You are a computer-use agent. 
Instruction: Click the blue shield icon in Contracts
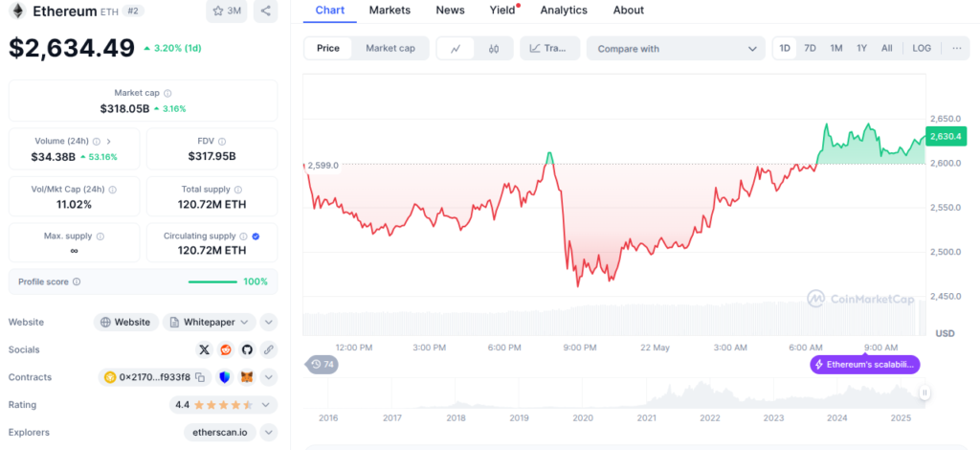(x=225, y=377)
